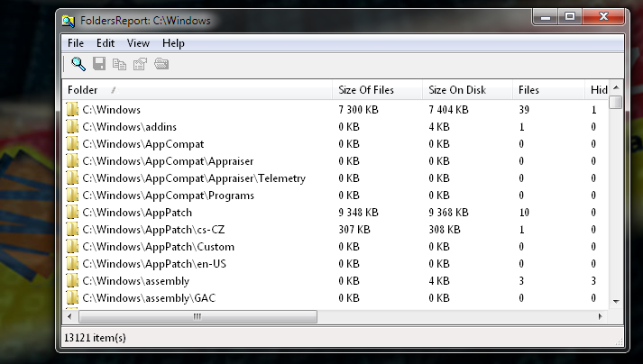This screenshot has height=364, width=643.
Task: Open the File menu
Action: point(76,42)
